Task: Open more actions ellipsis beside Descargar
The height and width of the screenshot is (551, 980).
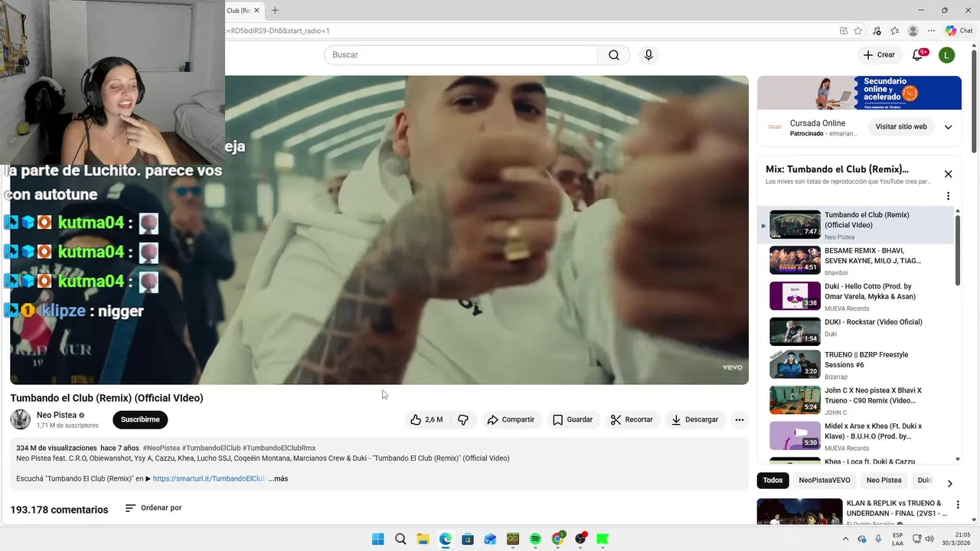Action: [739, 419]
